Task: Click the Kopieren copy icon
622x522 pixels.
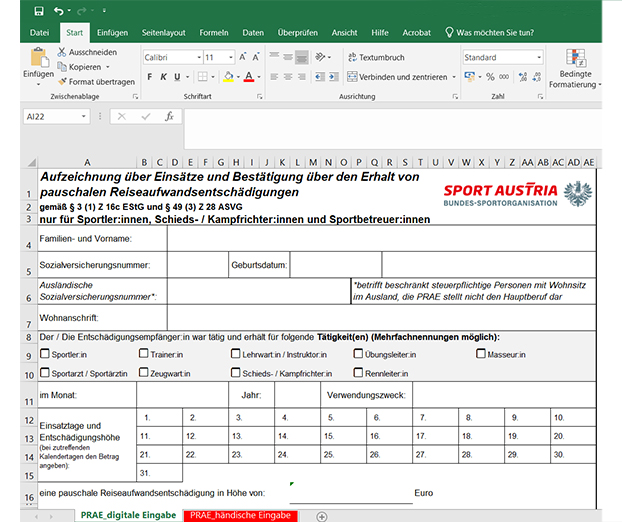Action: pos(61,67)
